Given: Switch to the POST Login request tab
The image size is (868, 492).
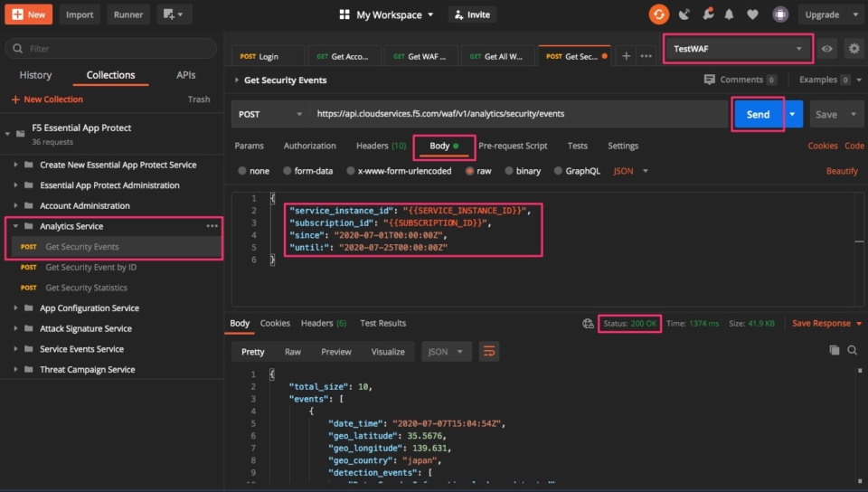Looking at the screenshot, I should coord(268,56).
